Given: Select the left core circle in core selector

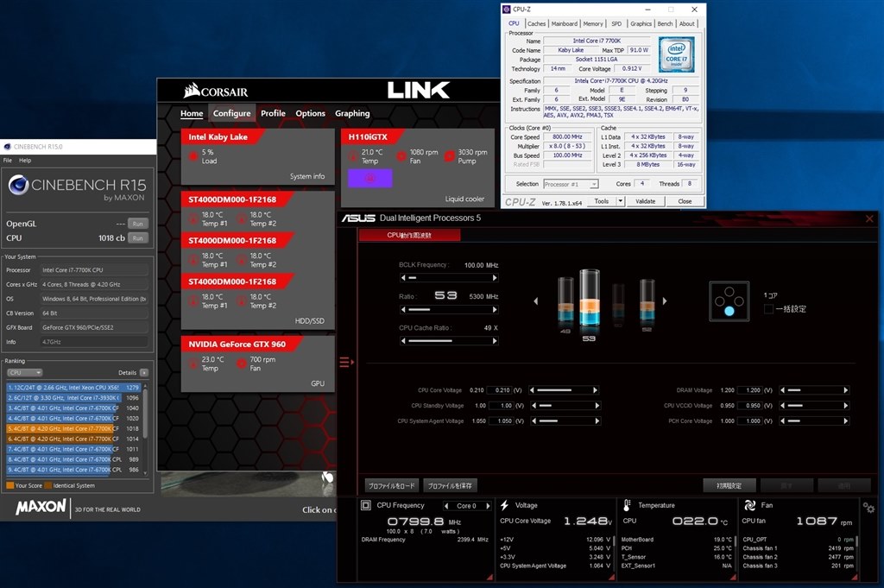Looking at the screenshot, I should pyautogui.click(x=719, y=301).
